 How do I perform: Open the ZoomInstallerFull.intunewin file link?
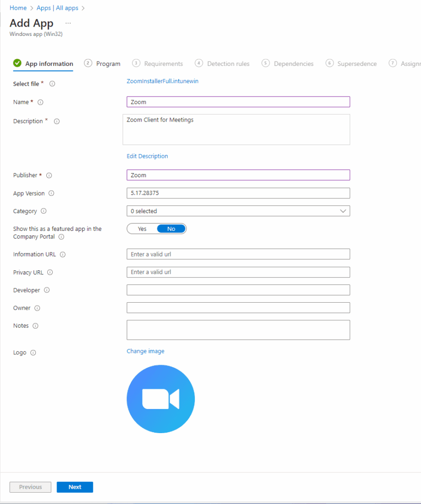(x=163, y=81)
